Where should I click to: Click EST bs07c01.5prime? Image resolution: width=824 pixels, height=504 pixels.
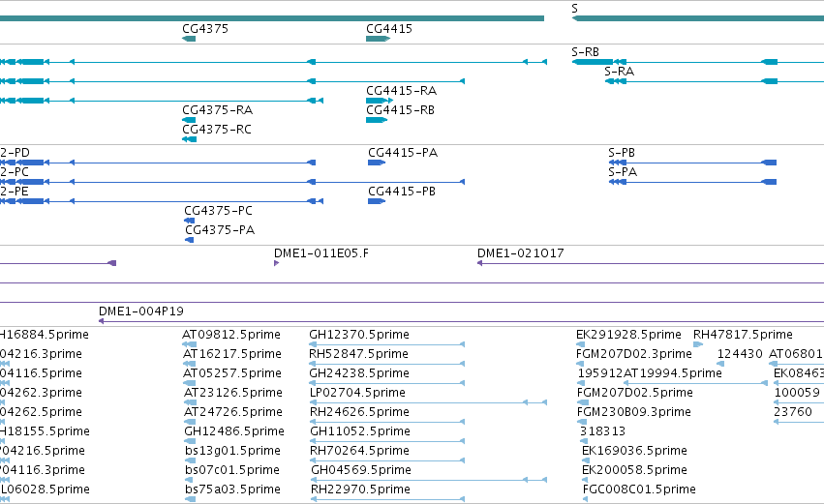click(232, 470)
